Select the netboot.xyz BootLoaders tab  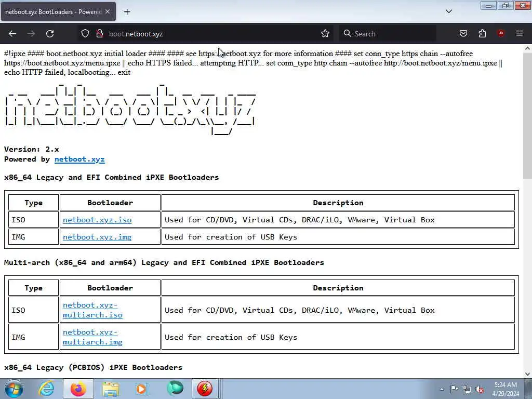coord(58,12)
